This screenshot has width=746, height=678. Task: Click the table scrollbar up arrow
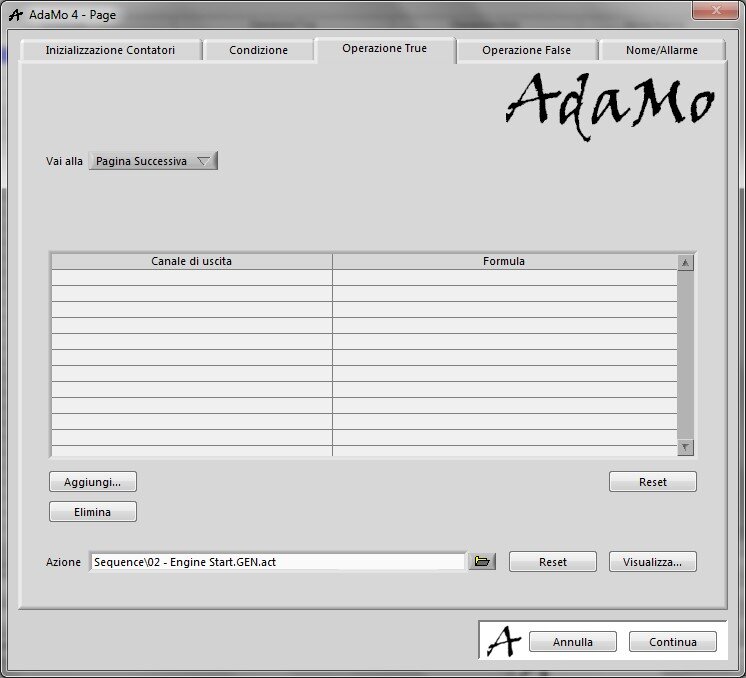685,262
